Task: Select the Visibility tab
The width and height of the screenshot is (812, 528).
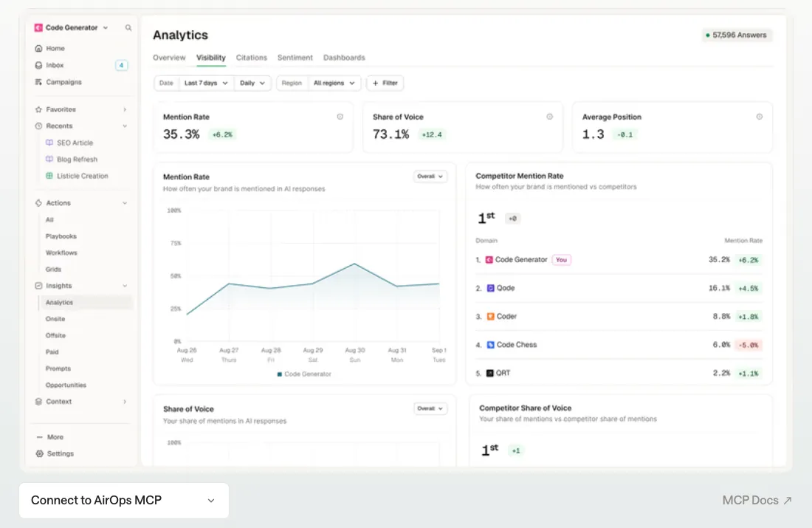Action: click(x=211, y=58)
